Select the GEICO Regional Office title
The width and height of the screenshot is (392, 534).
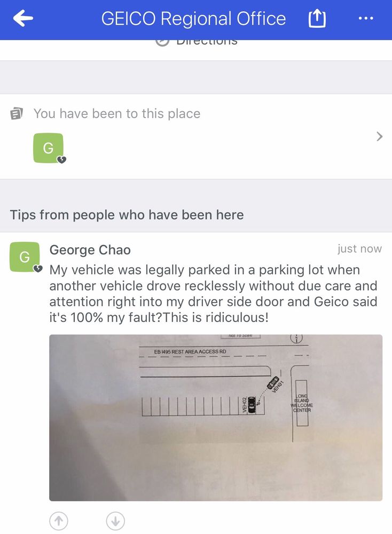[x=193, y=19]
